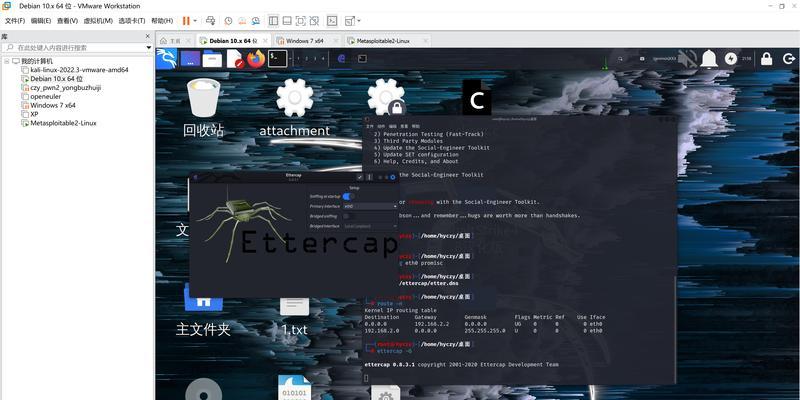Open the 选项卡(T) menu
This screenshot has height=400, width=800.
[132, 21]
